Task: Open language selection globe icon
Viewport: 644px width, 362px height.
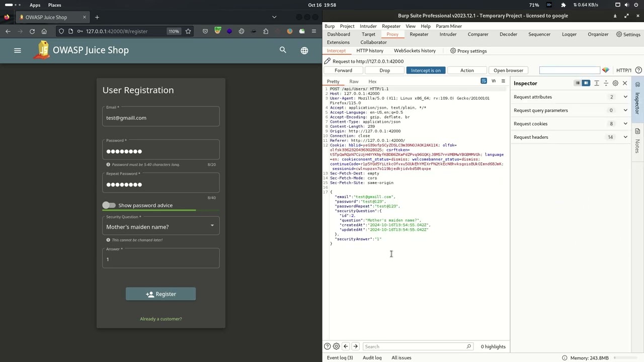Action: (304, 50)
